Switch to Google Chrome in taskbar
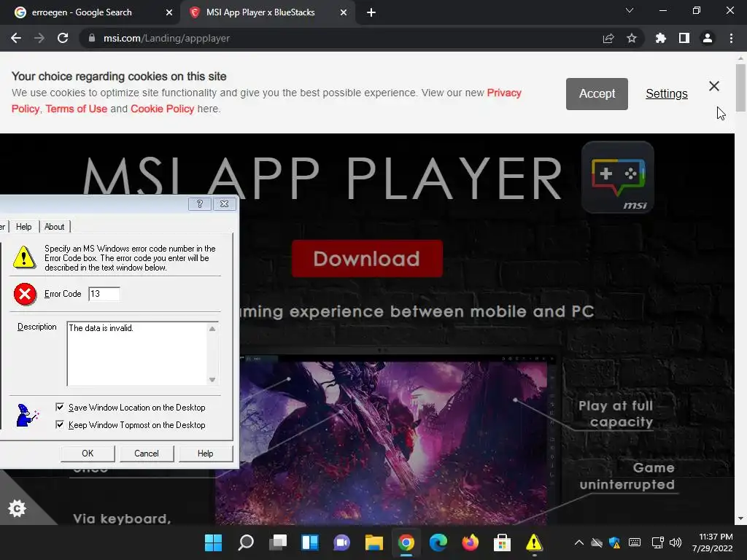This screenshot has width=747, height=560. coord(406,542)
